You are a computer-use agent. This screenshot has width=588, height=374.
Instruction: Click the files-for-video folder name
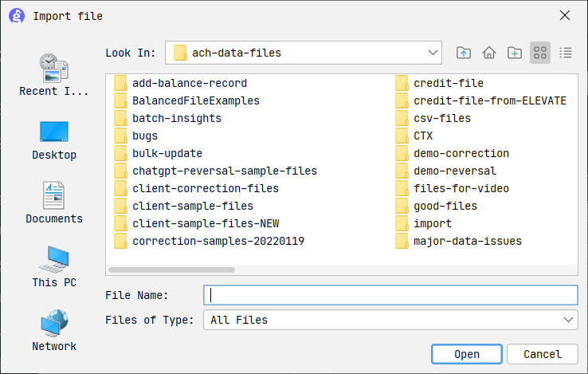click(461, 188)
